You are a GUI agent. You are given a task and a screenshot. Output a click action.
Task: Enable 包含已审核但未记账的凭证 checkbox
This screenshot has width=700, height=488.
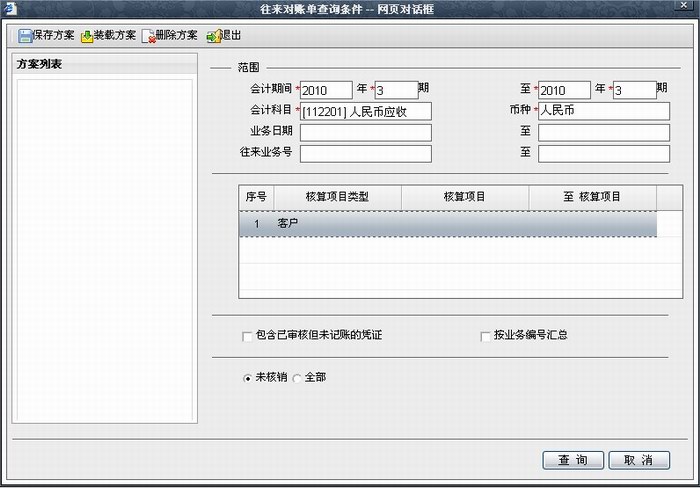[x=247, y=336]
